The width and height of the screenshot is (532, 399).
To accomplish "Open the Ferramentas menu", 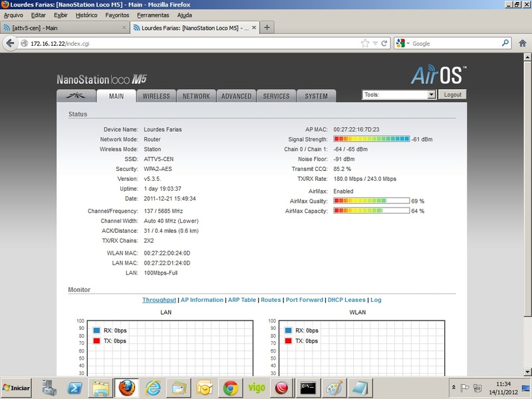I will click(153, 15).
